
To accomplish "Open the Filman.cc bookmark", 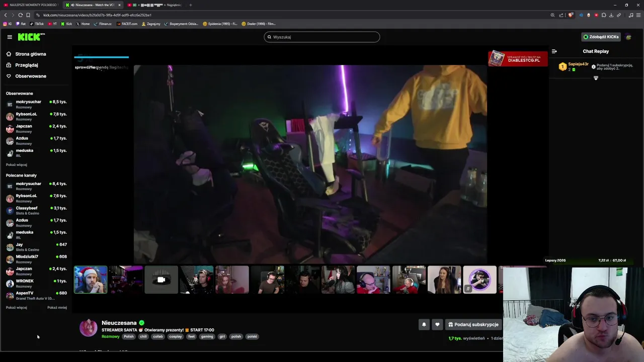I will pos(103,24).
